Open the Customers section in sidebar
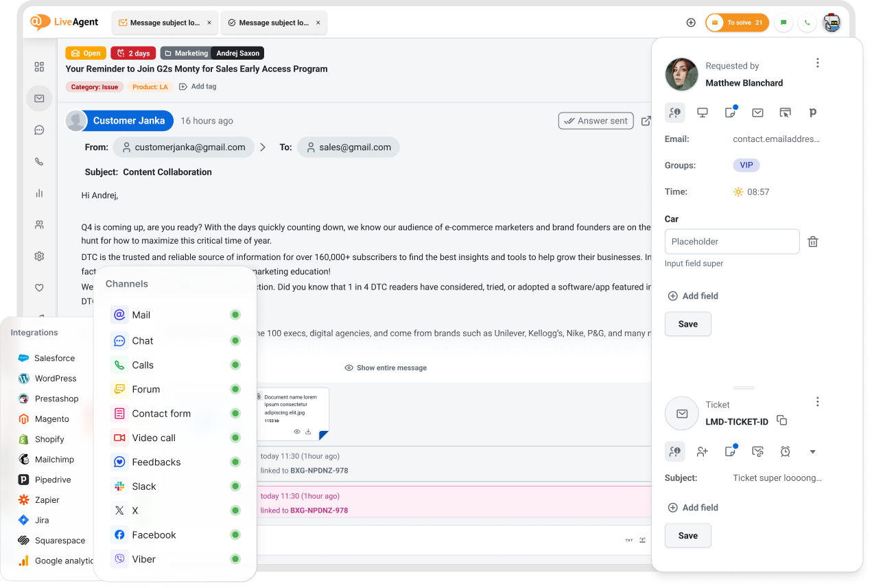Screen dimensions: 872x588 (39, 224)
